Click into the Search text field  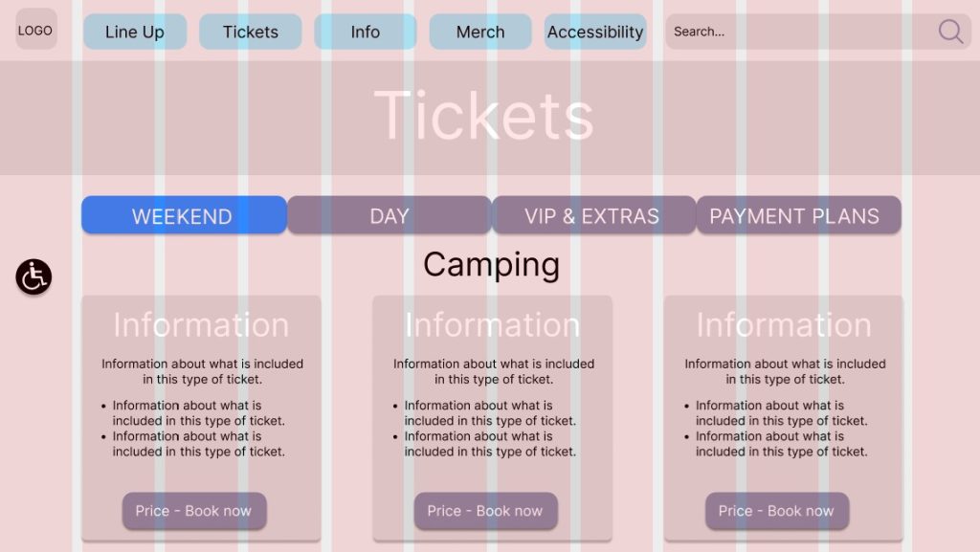pyautogui.click(x=799, y=32)
